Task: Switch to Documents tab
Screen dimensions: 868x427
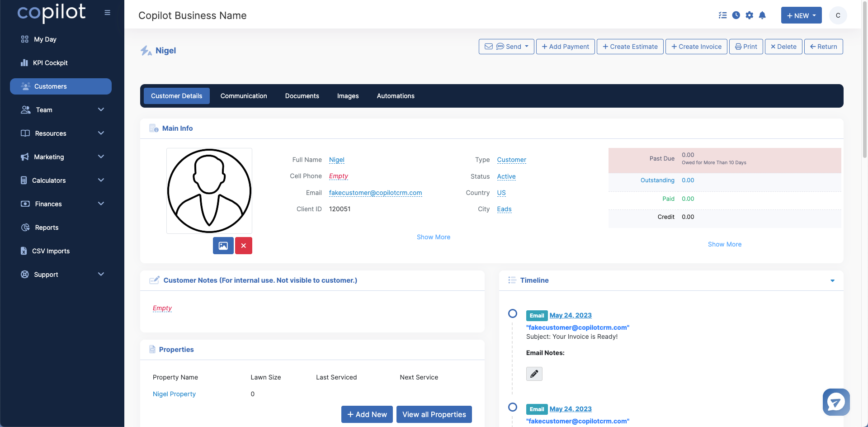Action: [x=302, y=96]
